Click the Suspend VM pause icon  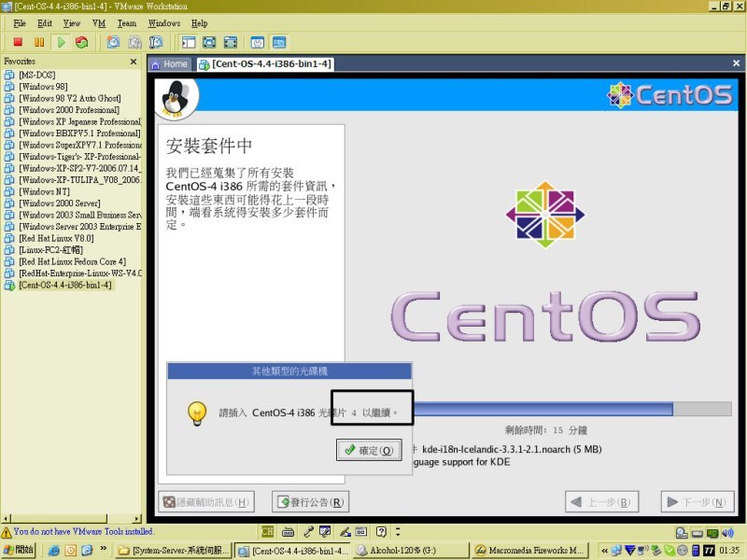pyautogui.click(x=39, y=42)
